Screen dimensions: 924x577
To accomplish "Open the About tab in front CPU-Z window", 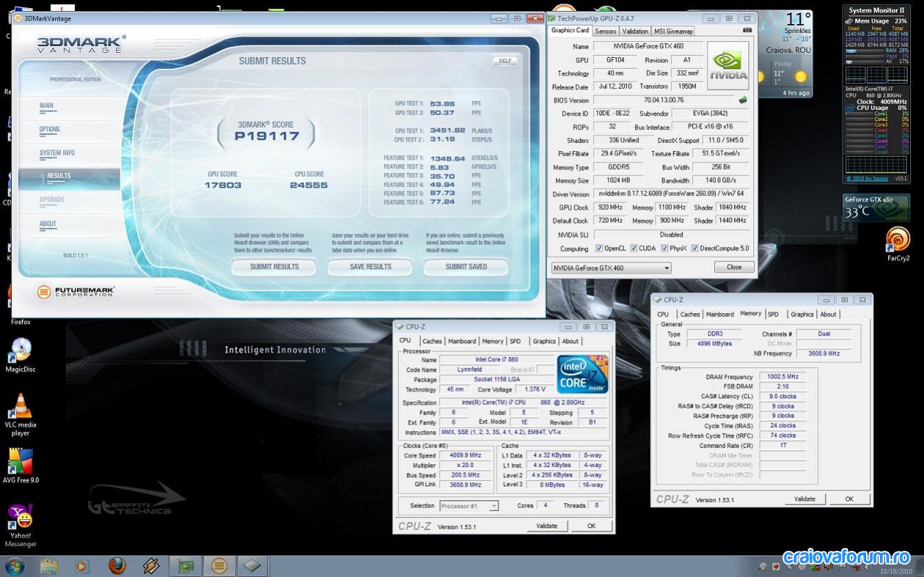I will pyautogui.click(x=570, y=341).
